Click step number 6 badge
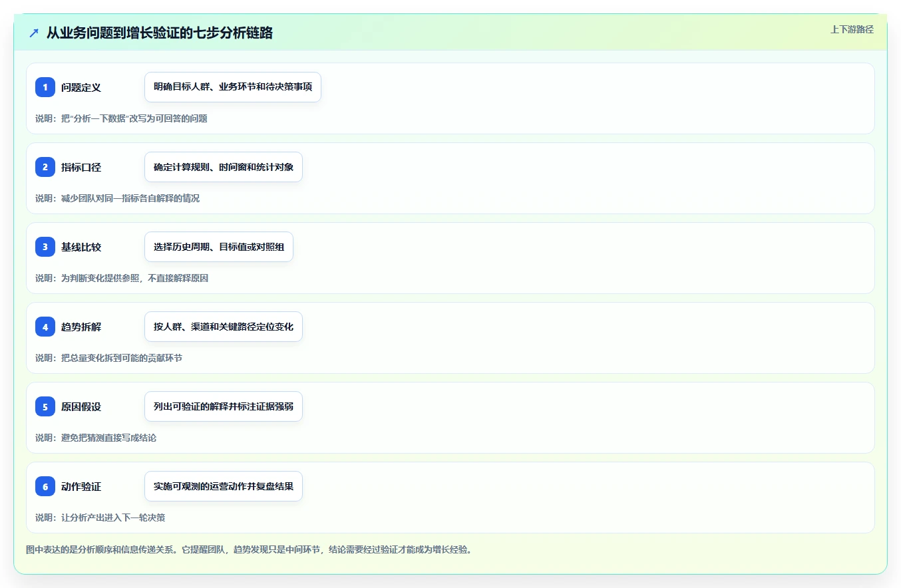The height and width of the screenshot is (588, 901). [x=45, y=486]
